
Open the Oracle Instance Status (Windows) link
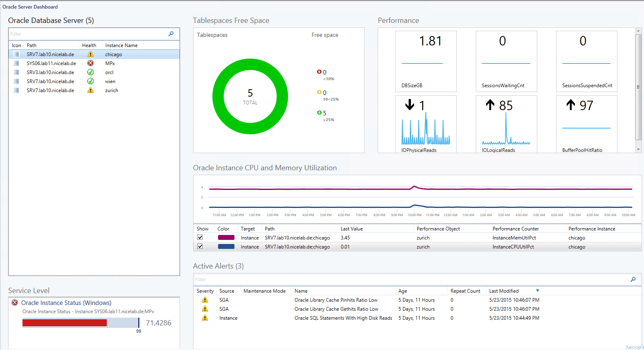(66, 303)
